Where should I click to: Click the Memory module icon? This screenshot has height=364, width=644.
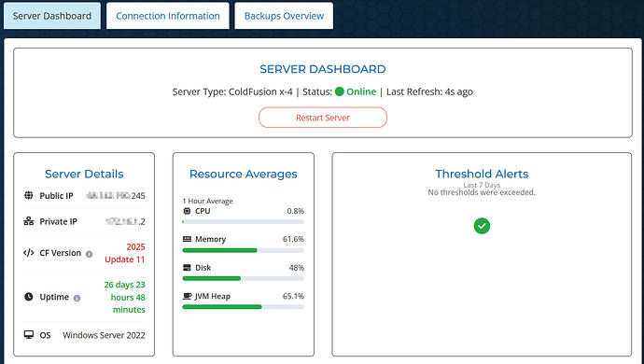coord(187,239)
